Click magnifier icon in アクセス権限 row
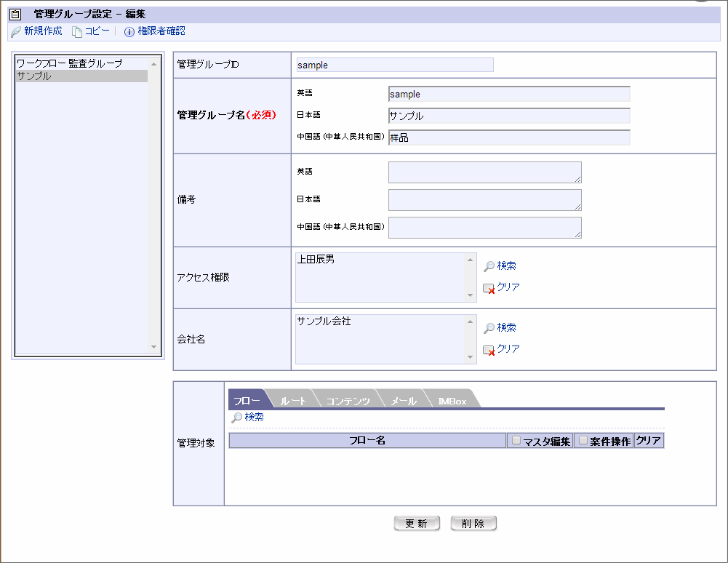 (489, 266)
